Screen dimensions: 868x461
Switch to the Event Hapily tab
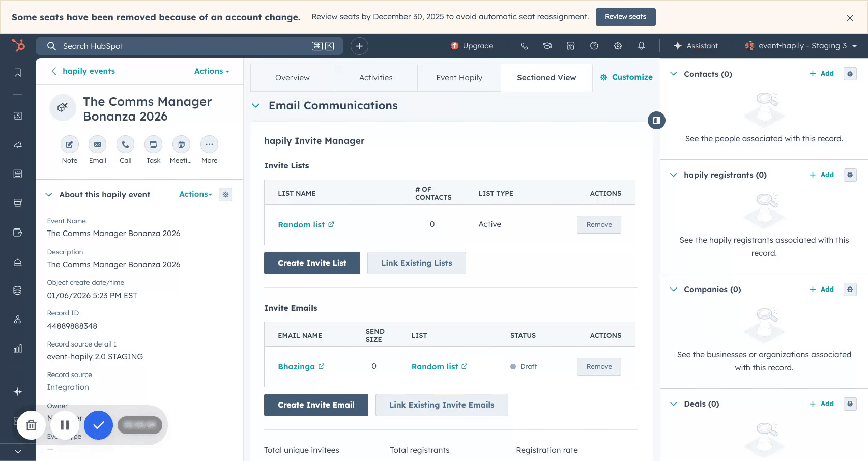pyautogui.click(x=459, y=78)
